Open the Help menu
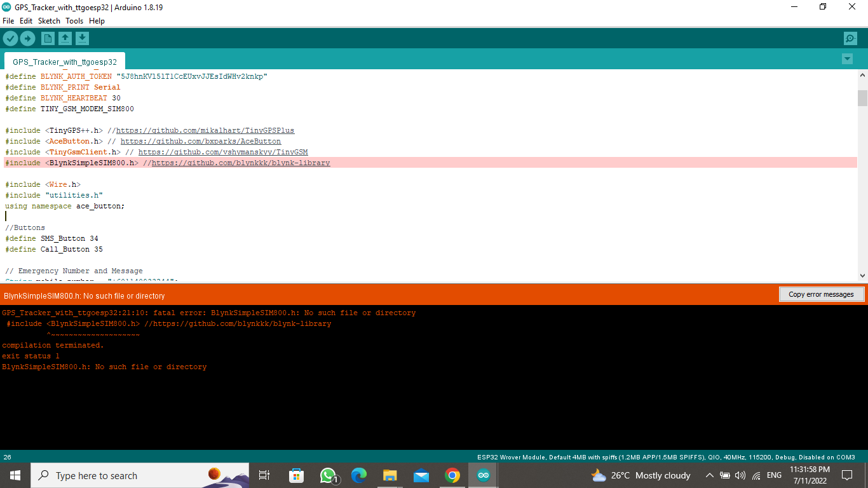The height and width of the screenshot is (488, 868). point(97,21)
